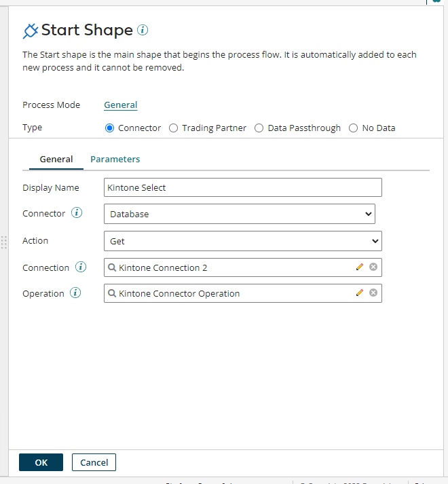This screenshot has width=448, height=484.
Task: Open the General process mode link
Action: coord(121,105)
